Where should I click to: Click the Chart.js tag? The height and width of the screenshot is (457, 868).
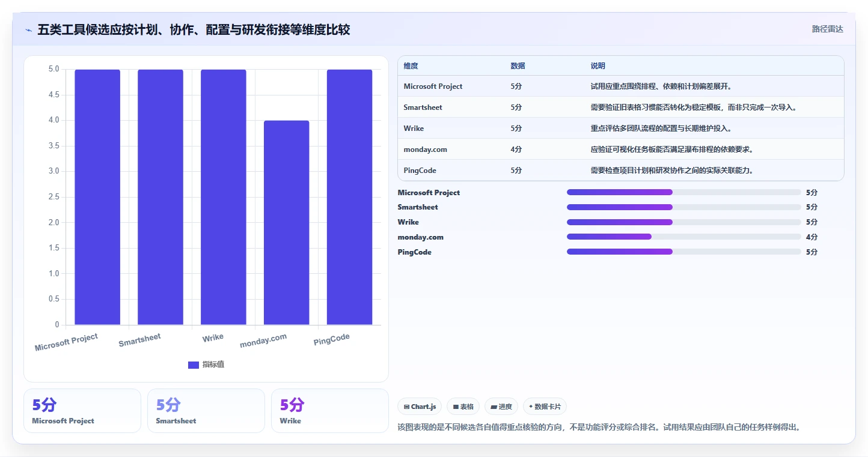pyautogui.click(x=420, y=407)
